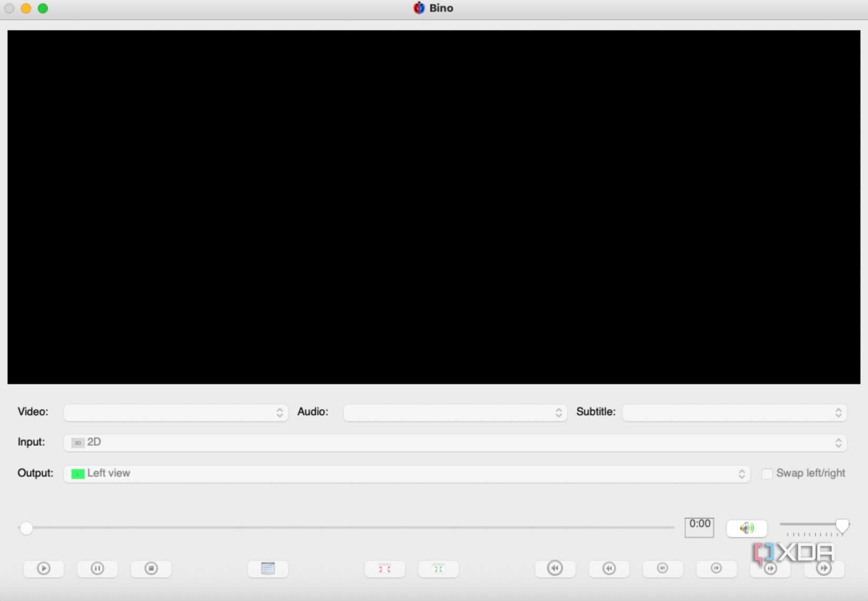Click the green zoom window button
This screenshot has width=868, height=601.
43,8
